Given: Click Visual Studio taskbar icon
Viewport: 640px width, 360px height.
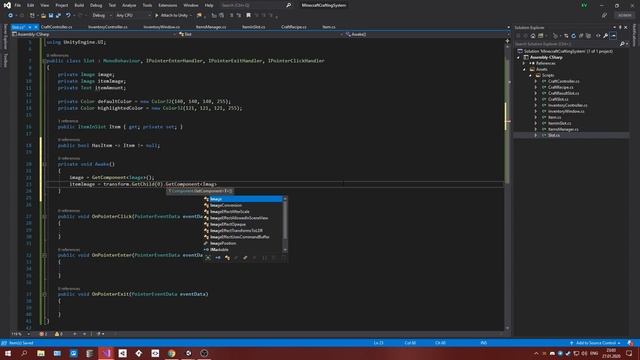Looking at the screenshot, I should [106, 353].
